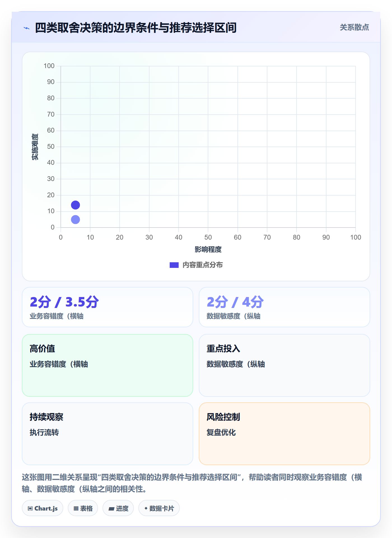Image resolution: width=392 pixels, height=538 pixels.
Task: Click the lightning bolt icon beside the title
Action: pos(27,28)
